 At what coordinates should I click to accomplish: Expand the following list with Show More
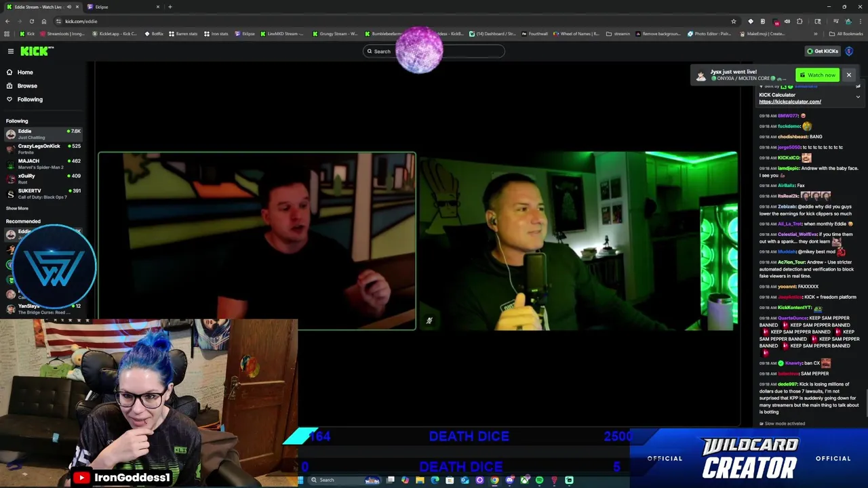[17, 208]
